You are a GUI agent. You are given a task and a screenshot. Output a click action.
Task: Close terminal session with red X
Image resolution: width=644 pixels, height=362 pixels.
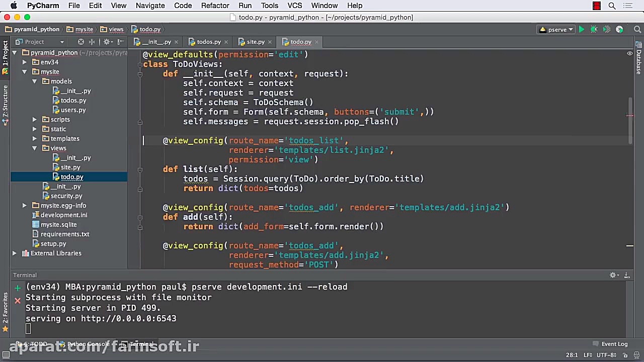point(18,301)
